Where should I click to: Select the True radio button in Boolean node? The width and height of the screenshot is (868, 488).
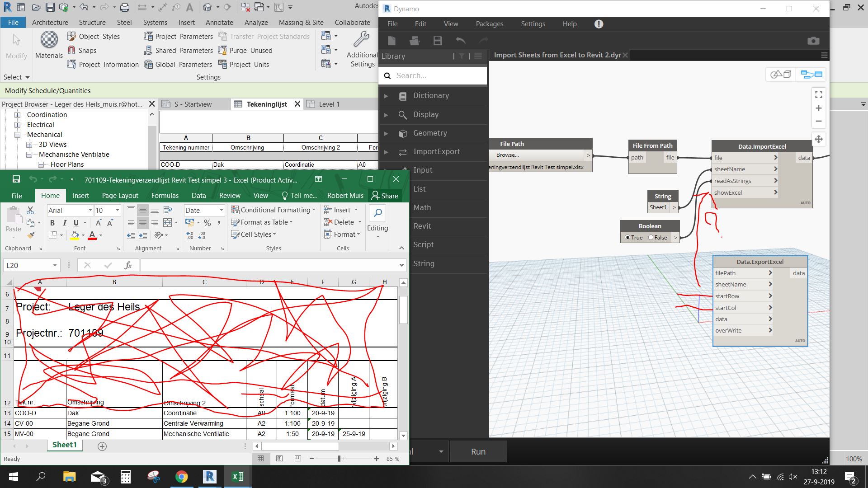click(x=627, y=237)
